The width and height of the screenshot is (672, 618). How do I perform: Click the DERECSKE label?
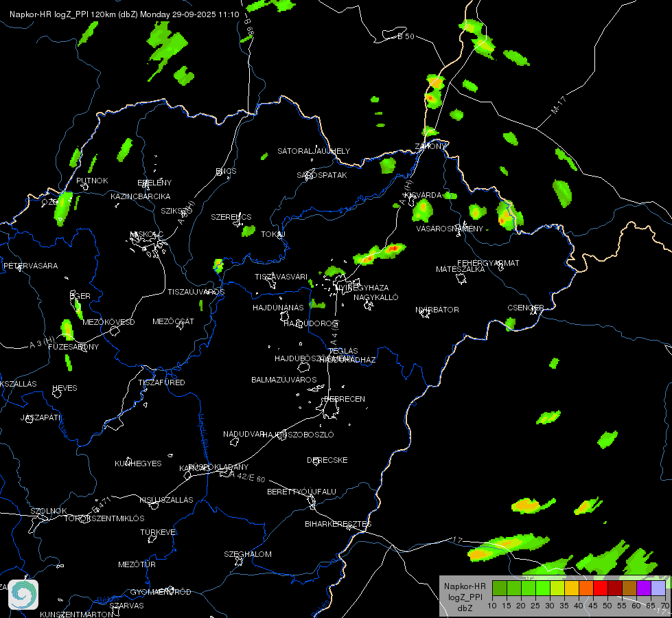coord(327,460)
